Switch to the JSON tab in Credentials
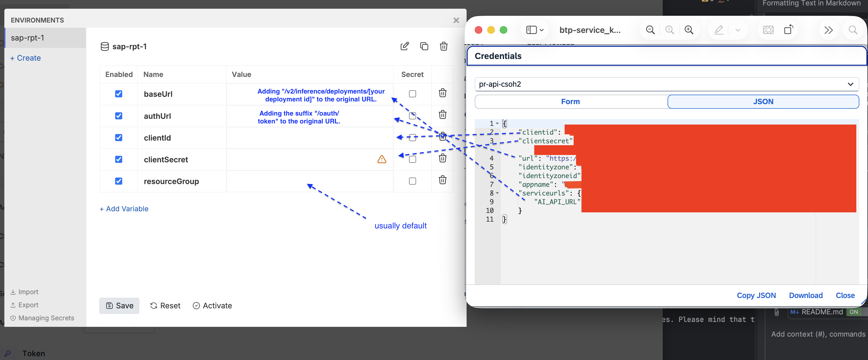868x360 pixels. tap(763, 101)
